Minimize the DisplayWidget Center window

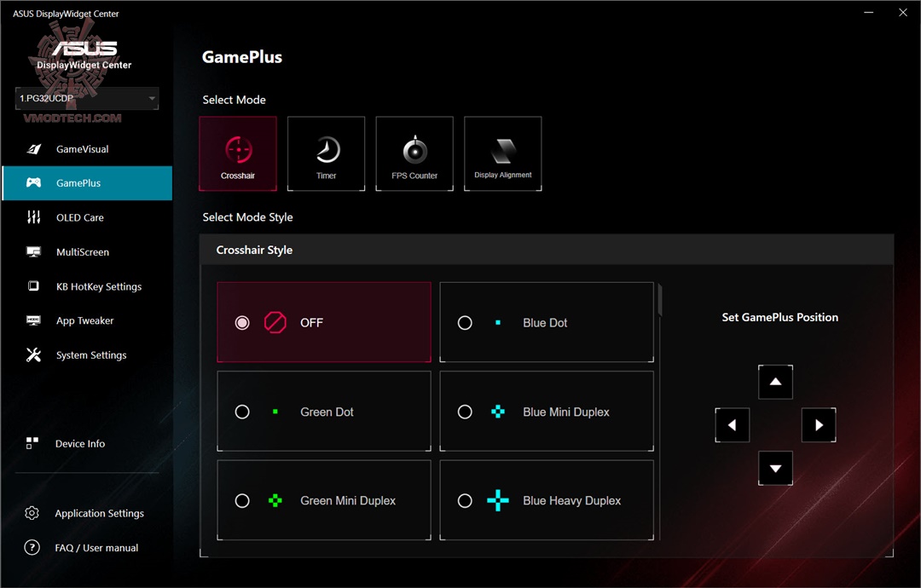869,12
